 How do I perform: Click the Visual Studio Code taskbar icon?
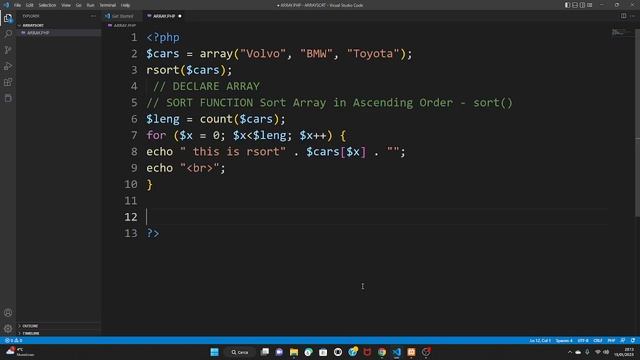397,352
